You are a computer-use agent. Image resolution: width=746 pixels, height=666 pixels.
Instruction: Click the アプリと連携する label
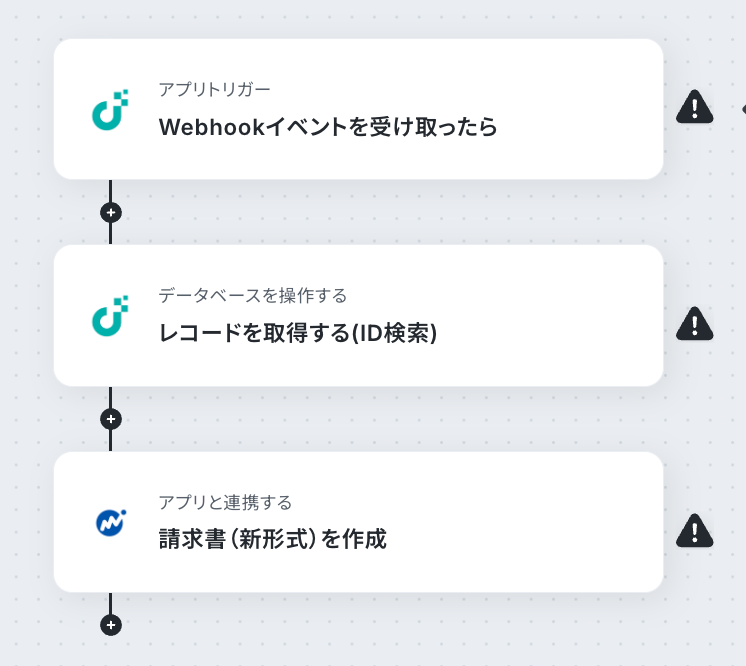tap(225, 502)
